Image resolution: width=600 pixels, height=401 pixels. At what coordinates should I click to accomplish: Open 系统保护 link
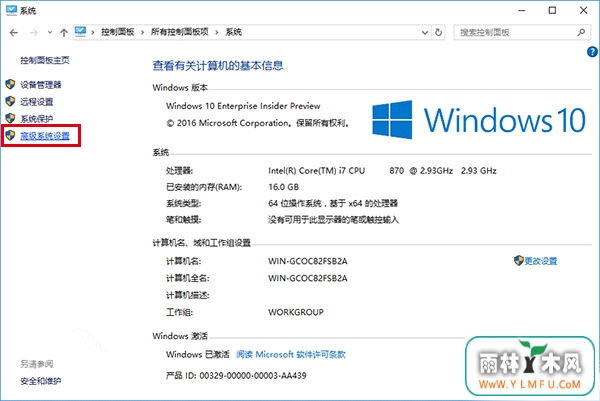point(37,119)
